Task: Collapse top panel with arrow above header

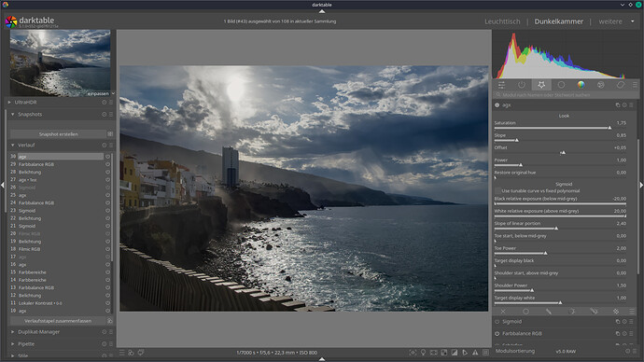Action: tap(322, 11)
